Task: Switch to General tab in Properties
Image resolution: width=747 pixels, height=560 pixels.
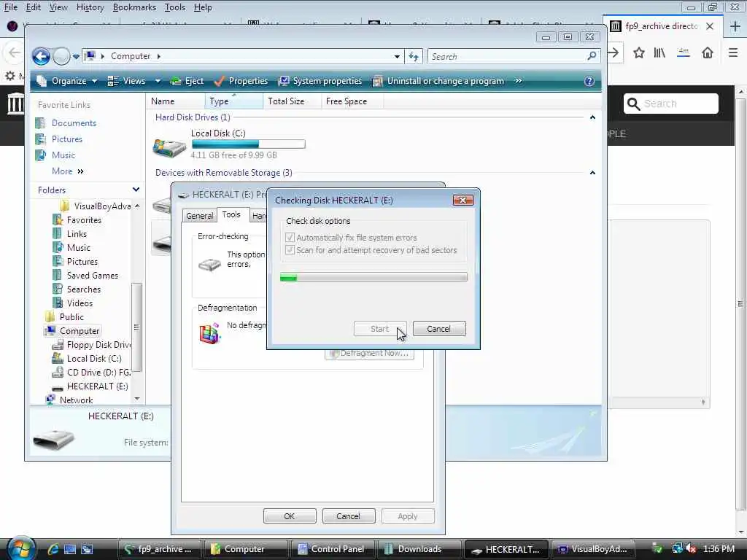Action: click(199, 216)
